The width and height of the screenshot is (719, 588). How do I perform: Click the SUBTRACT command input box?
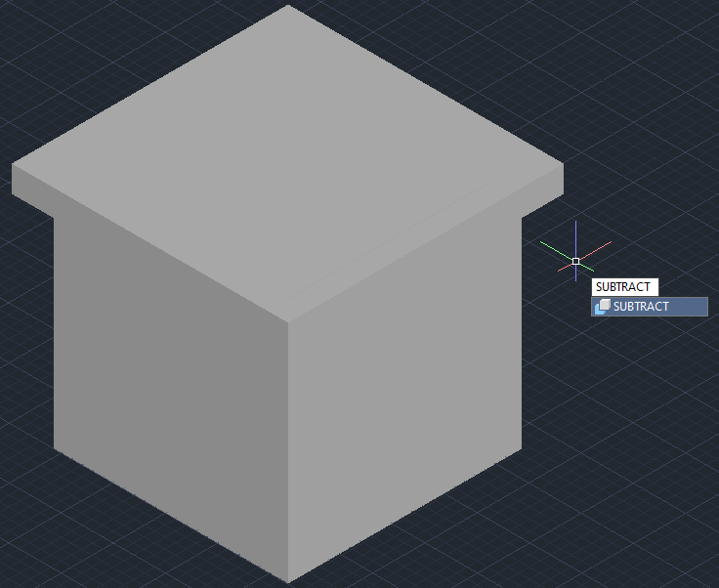click(x=624, y=287)
